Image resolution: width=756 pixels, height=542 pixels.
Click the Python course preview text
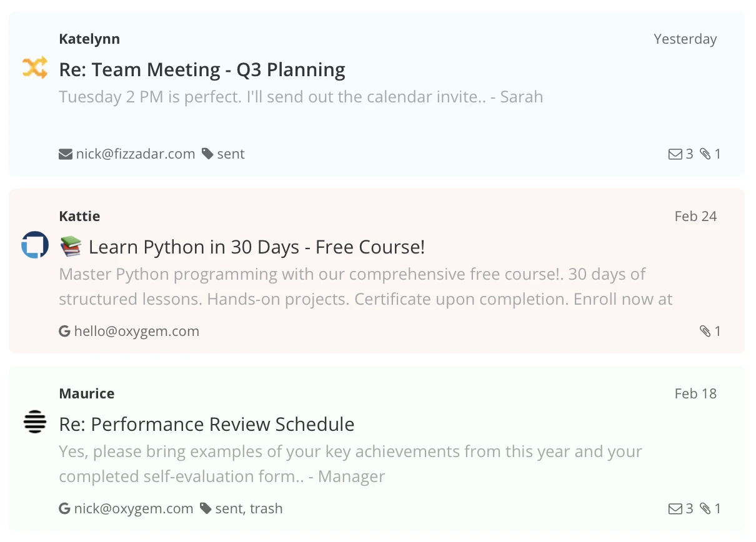366,287
